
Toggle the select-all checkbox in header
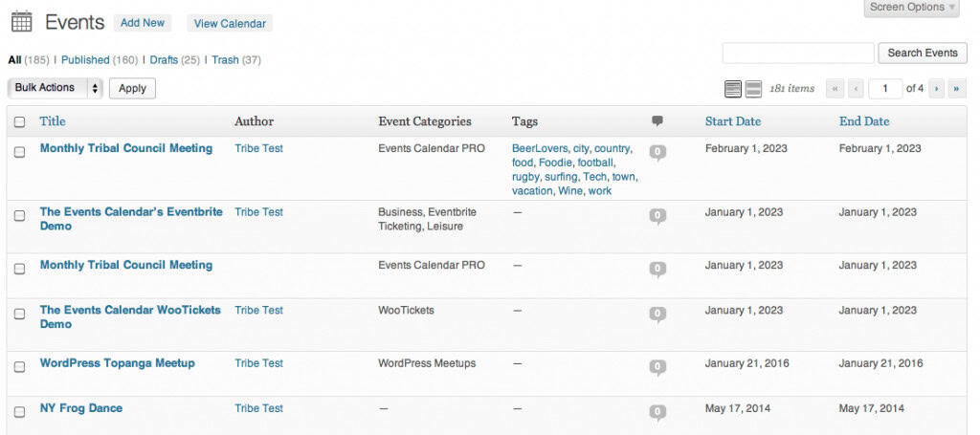[19, 121]
